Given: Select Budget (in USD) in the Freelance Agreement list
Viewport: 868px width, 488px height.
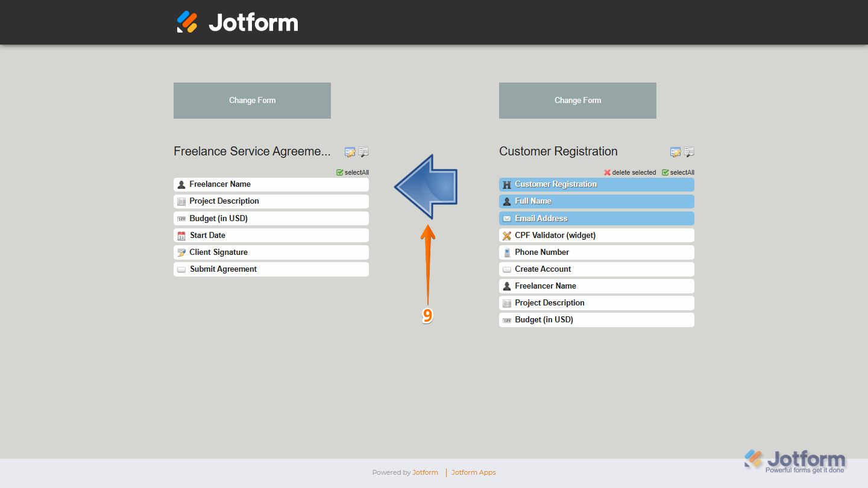Looking at the screenshot, I should (x=271, y=219).
